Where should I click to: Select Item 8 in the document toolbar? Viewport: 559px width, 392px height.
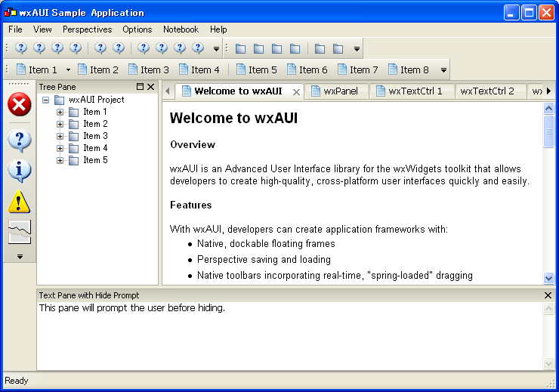409,69
